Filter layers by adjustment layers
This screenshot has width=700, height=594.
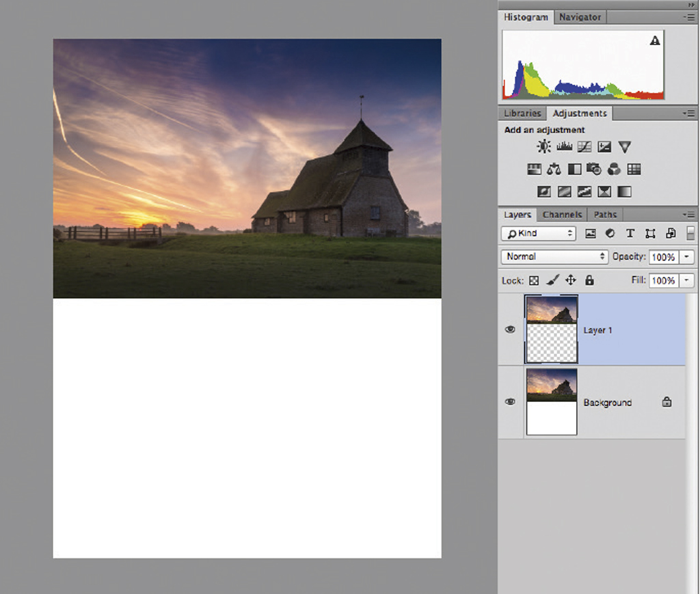(x=610, y=233)
